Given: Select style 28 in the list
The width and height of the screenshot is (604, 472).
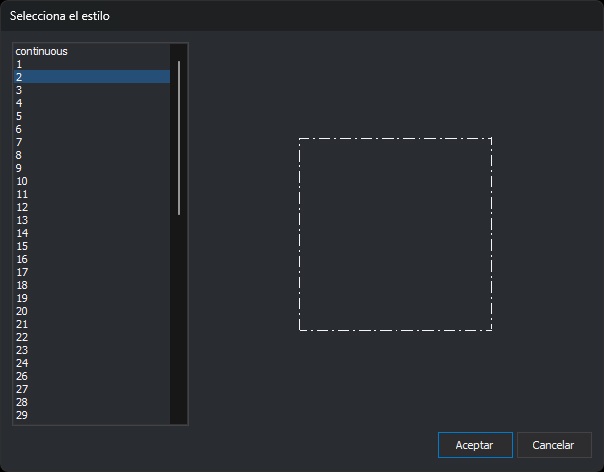Looking at the screenshot, I should click(92, 402).
